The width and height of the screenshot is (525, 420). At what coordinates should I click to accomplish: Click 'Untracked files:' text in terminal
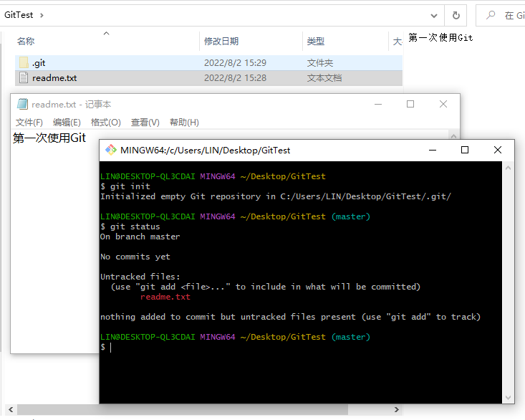(140, 277)
